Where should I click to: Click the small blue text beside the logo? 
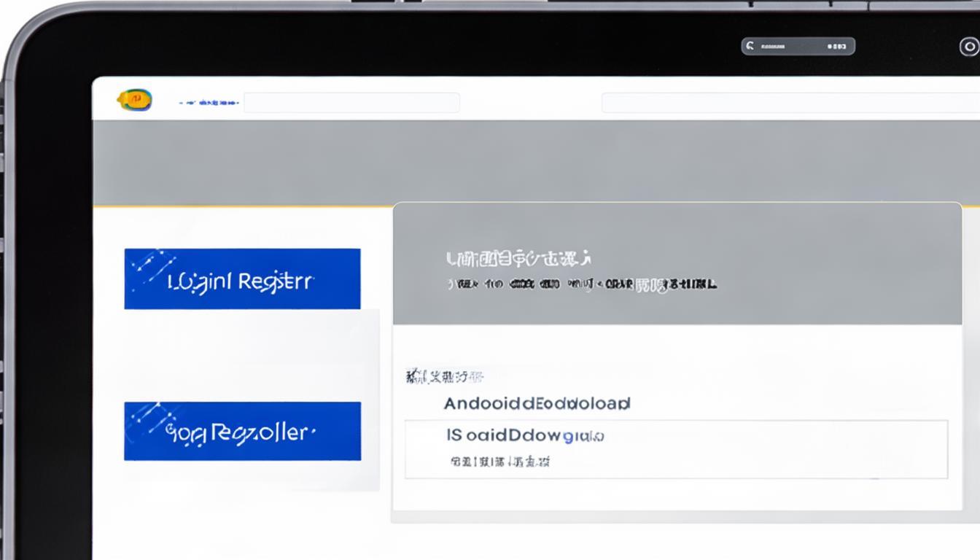click(209, 104)
